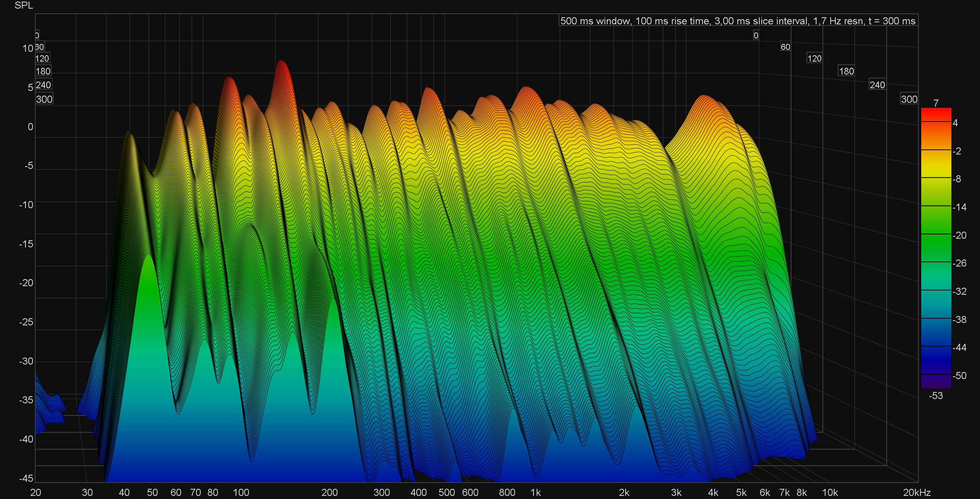Click the 7 maximum value above color scale
980x499 pixels.
click(x=936, y=103)
